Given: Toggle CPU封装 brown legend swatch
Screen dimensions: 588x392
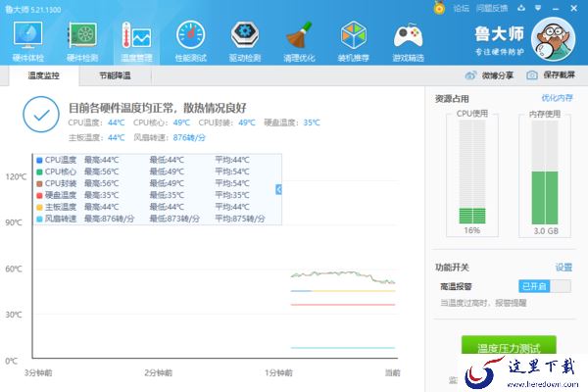Looking at the screenshot, I should tap(39, 184).
